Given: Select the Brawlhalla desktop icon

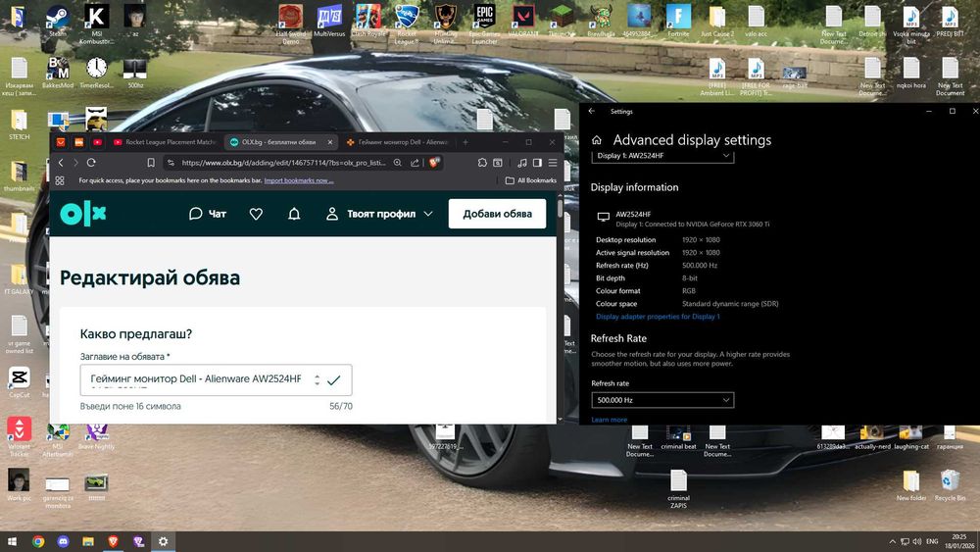Looking at the screenshot, I should point(601,20).
